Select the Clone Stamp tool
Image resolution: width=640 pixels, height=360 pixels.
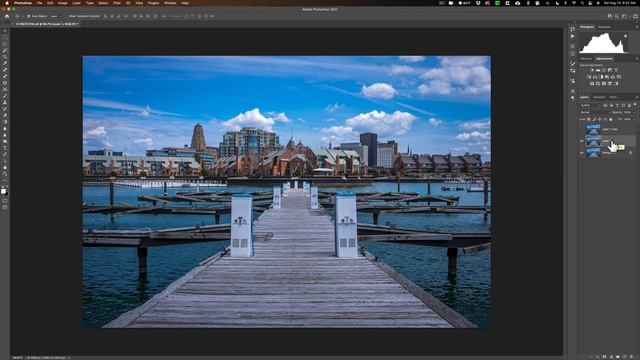pyautogui.click(x=5, y=102)
